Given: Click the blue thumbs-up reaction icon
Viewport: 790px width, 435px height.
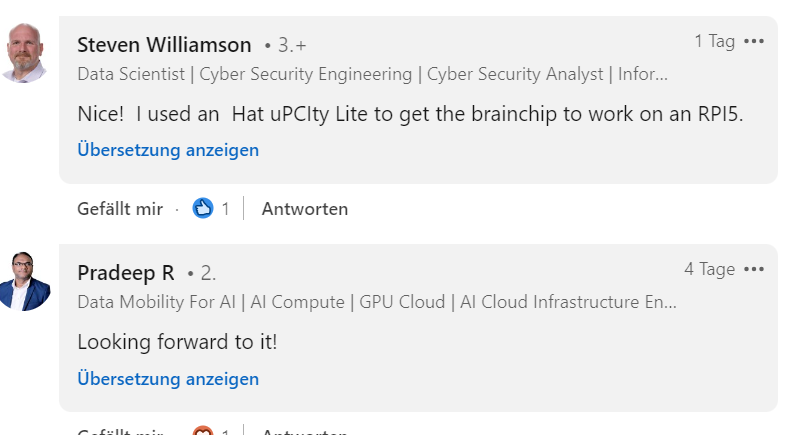Looking at the screenshot, I should (203, 208).
